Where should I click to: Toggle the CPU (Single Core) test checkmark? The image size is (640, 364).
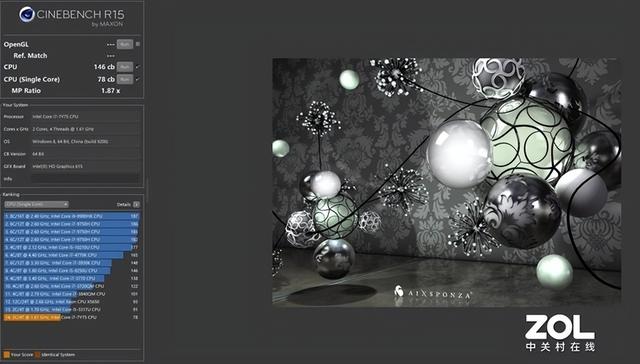(138, 79)
